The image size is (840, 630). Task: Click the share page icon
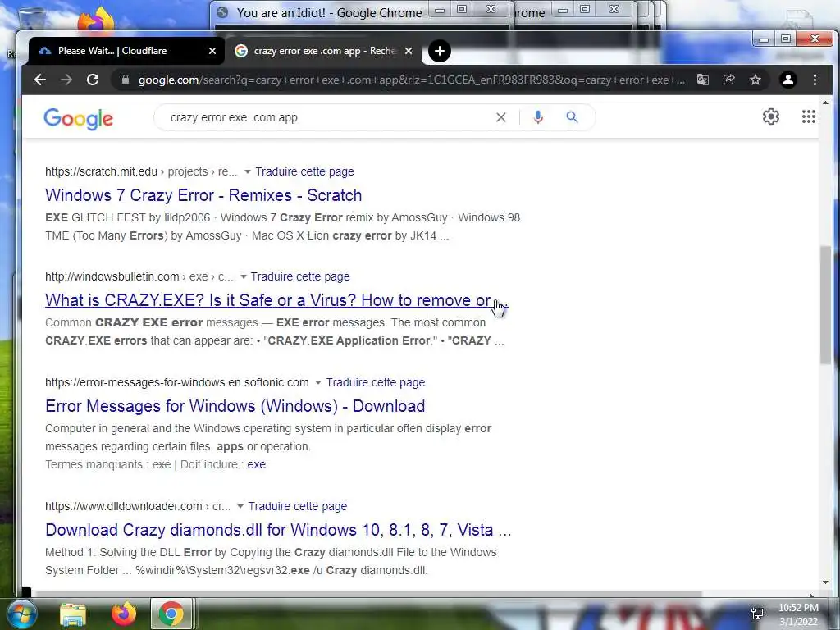[728, 80]
